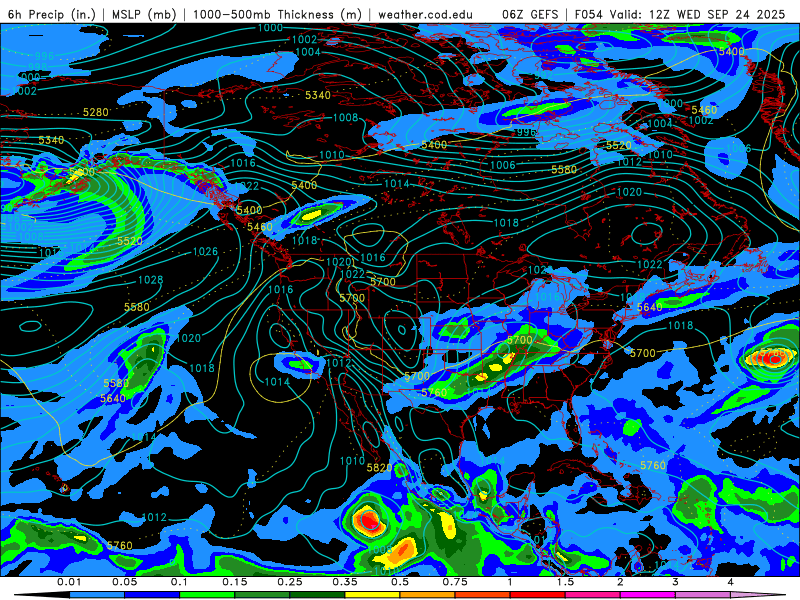Select the orange 0.5 legend swatch

(428, 595)
